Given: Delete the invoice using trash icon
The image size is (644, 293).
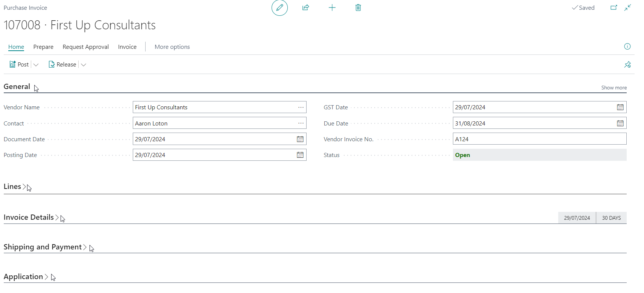Looking at the screenshot, I should [358, 8].
